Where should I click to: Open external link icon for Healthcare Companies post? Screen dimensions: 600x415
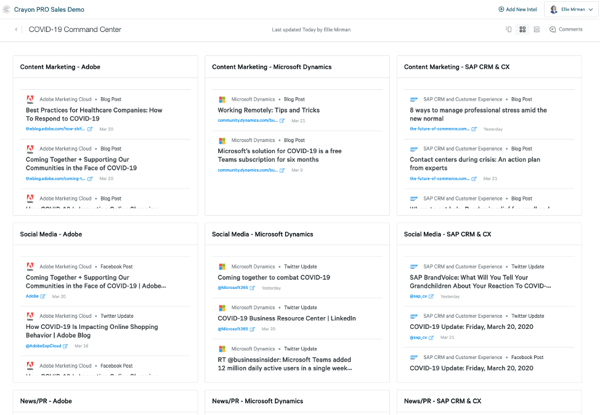click(x=90, y=129)
